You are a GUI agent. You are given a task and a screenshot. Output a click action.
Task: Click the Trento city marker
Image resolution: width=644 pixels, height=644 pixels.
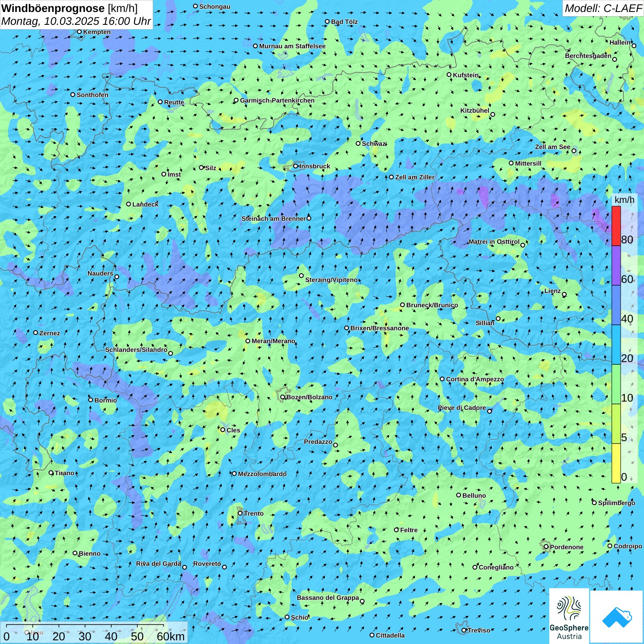click(240, 513)
